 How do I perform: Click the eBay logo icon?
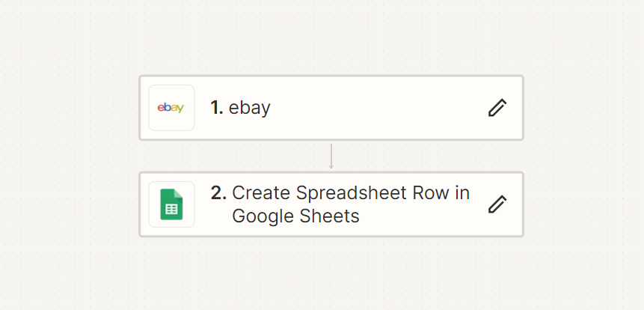point(171,108)
